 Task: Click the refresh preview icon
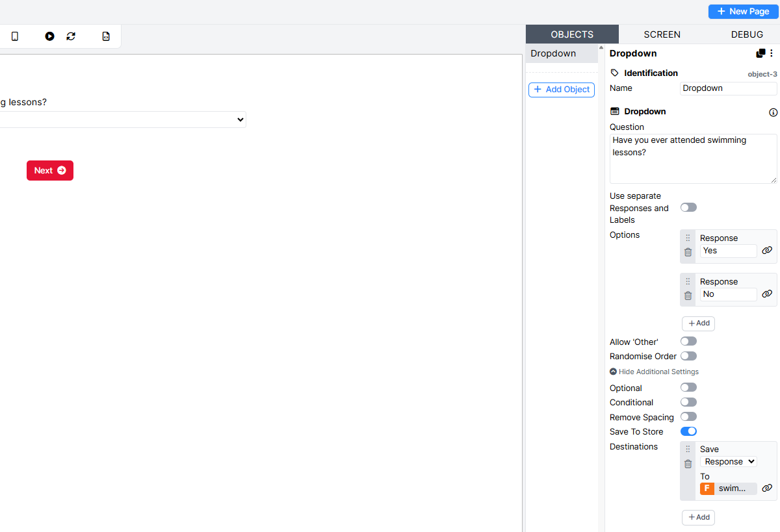click(71, 36)
